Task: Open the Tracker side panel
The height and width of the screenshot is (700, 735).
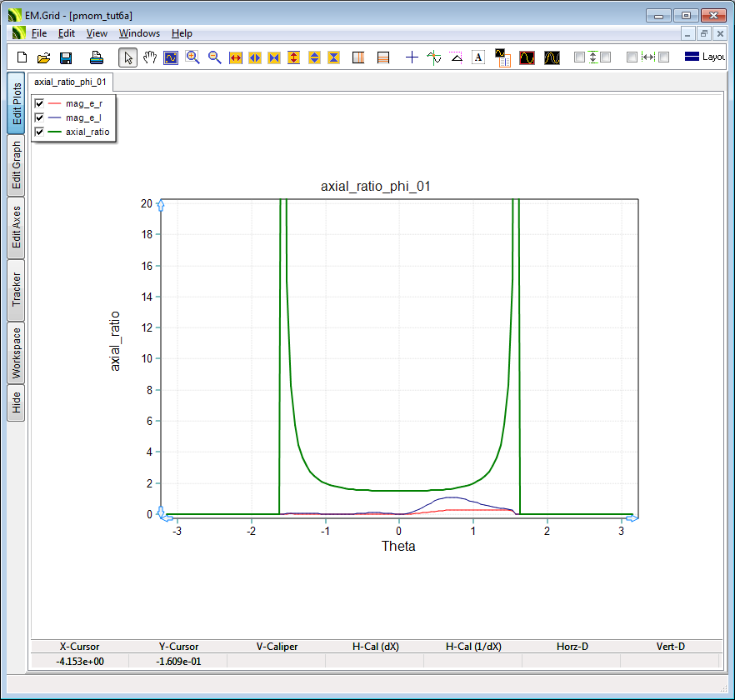Action: tap(17, 290)
